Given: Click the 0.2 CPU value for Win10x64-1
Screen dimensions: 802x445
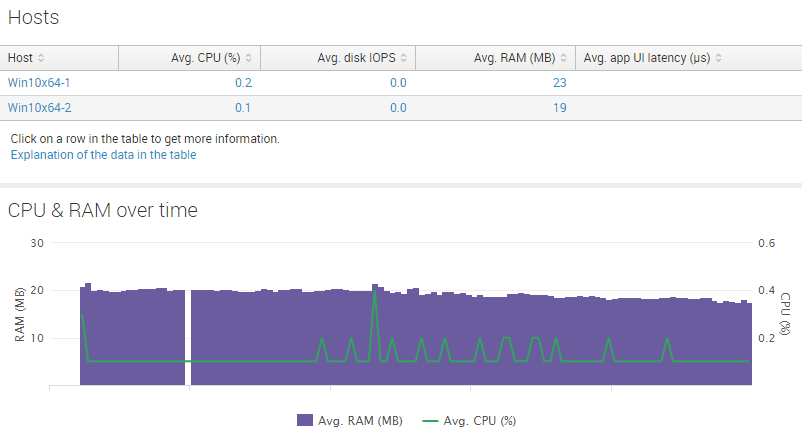Looking at the screenshot, I should pyautogui.click(x=243, y=83).
